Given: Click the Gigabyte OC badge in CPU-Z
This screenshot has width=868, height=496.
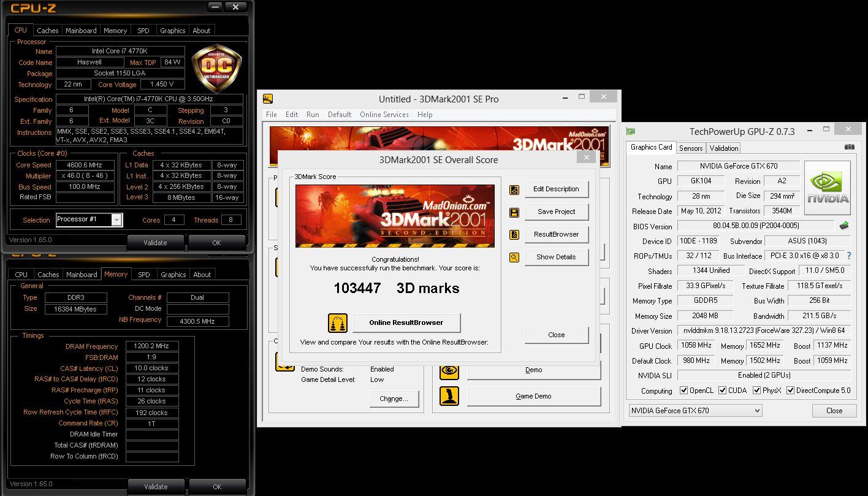Looking at the screenshot, I should click(216, 69).
